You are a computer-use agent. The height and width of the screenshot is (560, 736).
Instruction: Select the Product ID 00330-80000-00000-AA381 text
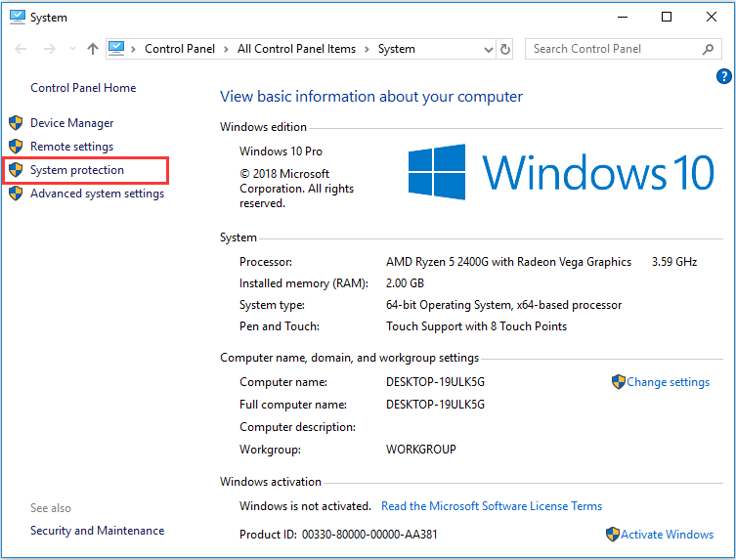pos(338,535)
